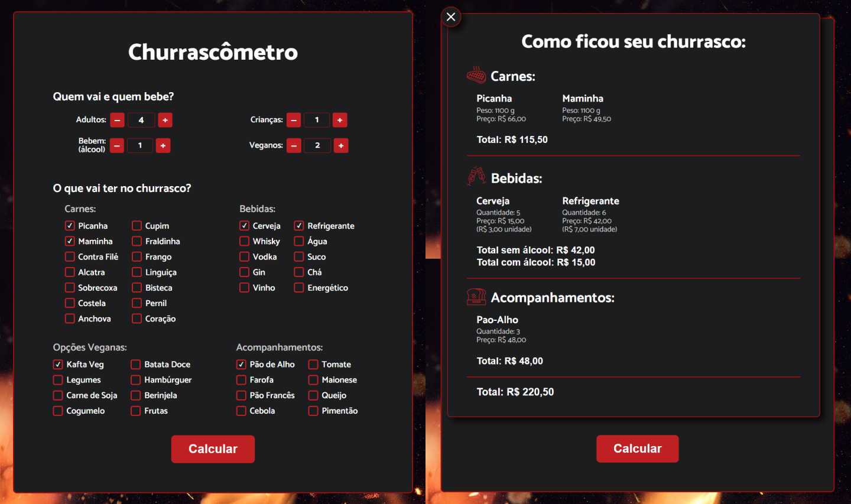Enable the Batata Doce vegan option
This screenshot has width=851, height=504.
pos(136,364)
